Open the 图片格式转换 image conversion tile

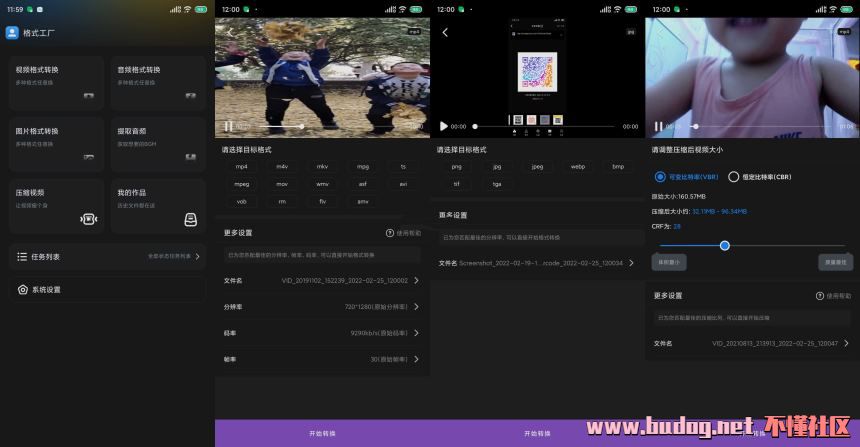point(56,142)
